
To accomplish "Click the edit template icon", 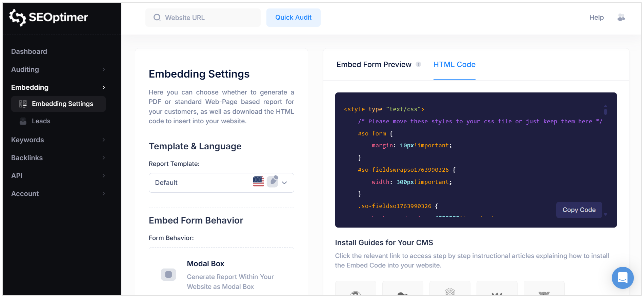I will 273,182.
